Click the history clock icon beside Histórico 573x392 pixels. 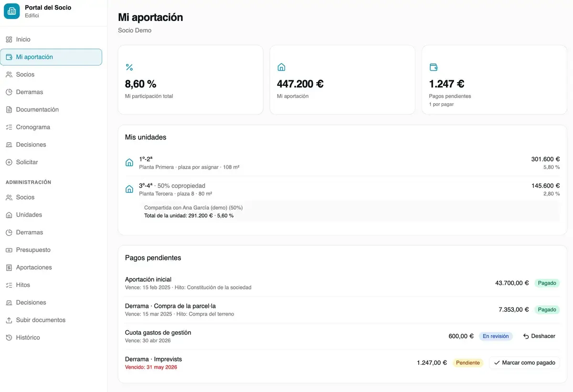click(9, 338)
